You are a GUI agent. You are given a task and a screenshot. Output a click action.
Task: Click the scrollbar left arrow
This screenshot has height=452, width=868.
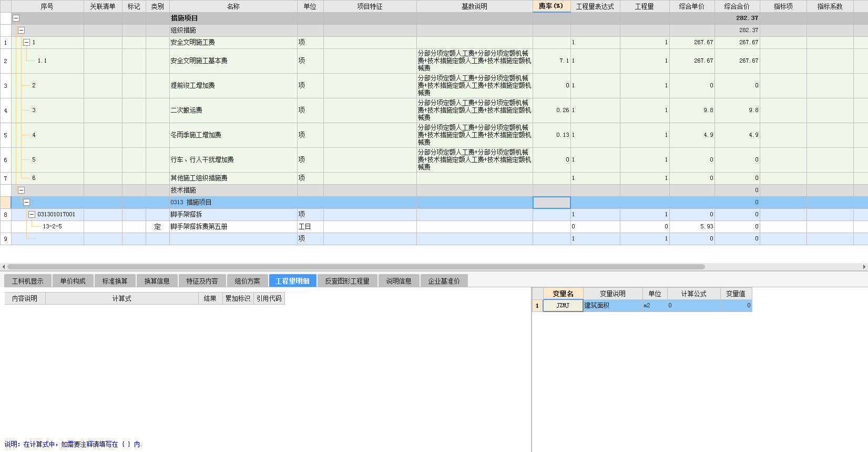click(x=3, y=267)
